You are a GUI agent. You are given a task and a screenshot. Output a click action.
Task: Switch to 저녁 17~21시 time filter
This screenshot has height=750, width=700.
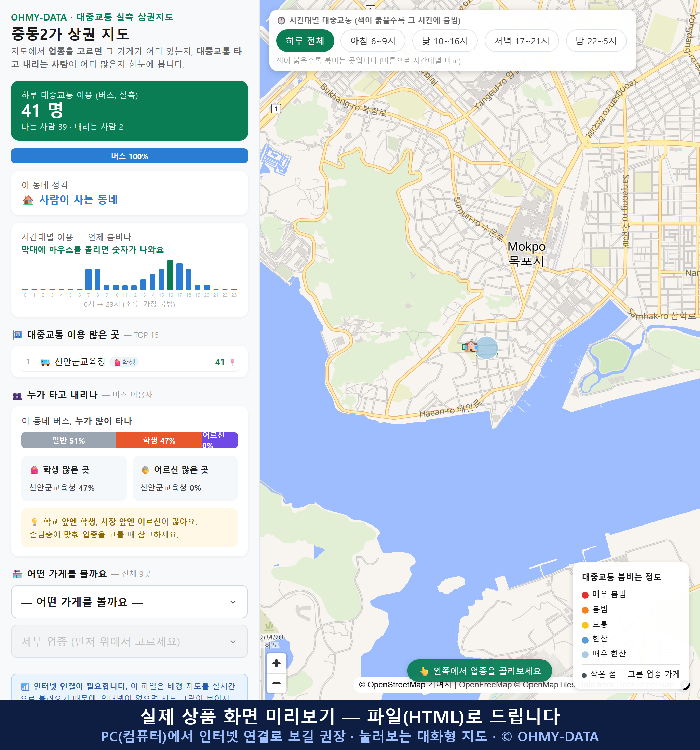pos(522,41)
